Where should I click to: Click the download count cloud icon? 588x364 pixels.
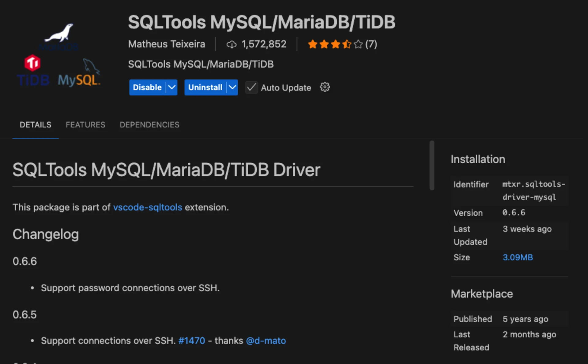(232, 44)
